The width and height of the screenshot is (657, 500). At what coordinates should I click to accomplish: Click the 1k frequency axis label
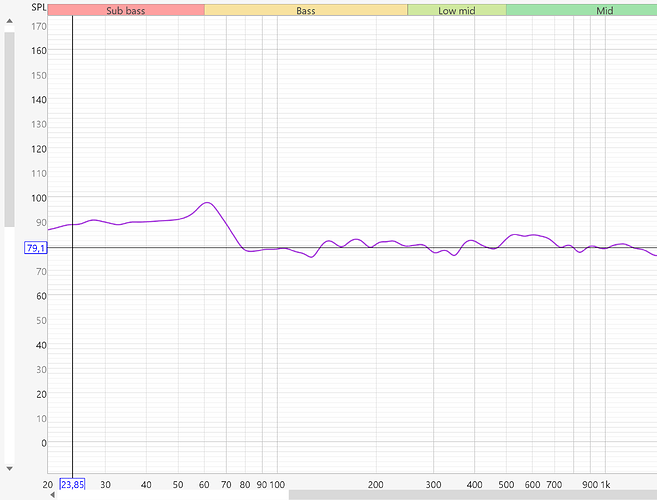(x=604, y=484)
